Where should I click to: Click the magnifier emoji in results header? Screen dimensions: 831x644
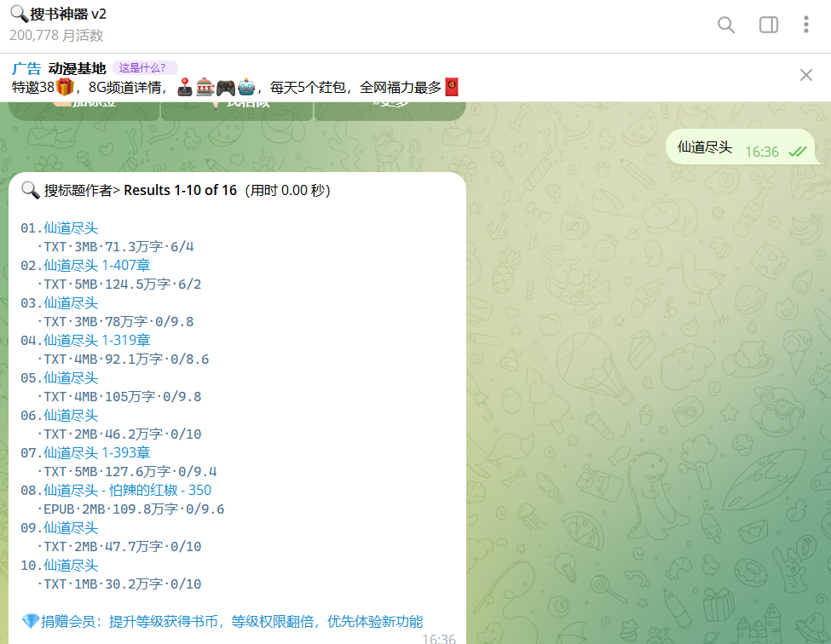tap(30, 190)
